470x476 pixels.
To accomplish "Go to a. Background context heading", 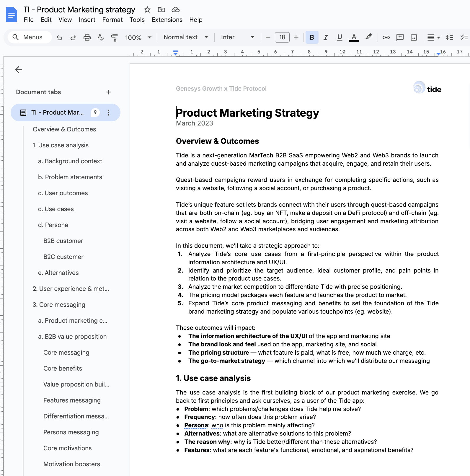I will coord(70,161).
